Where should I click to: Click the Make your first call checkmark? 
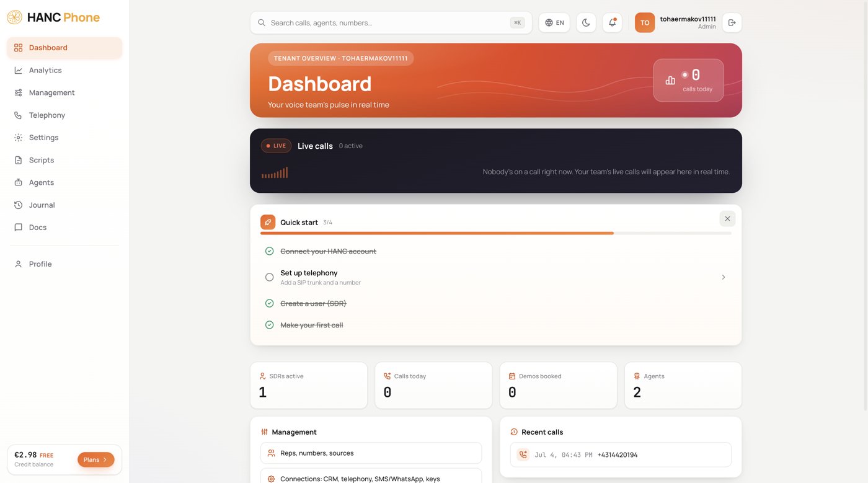269,325
